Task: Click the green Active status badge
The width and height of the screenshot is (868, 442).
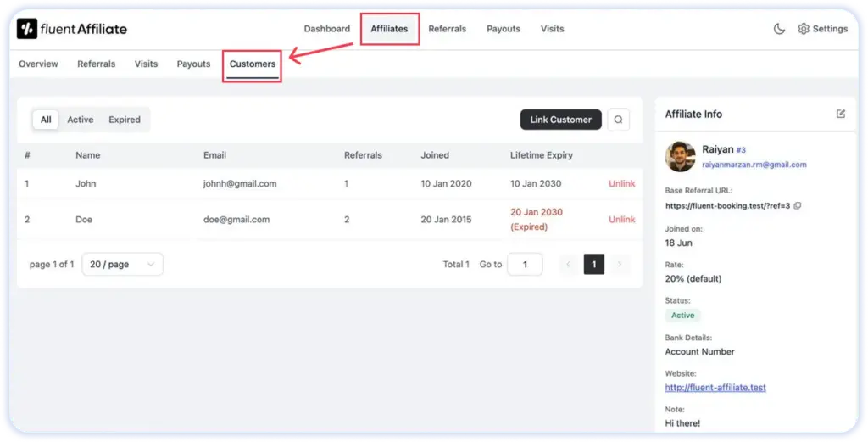Action: pos(682,315)
